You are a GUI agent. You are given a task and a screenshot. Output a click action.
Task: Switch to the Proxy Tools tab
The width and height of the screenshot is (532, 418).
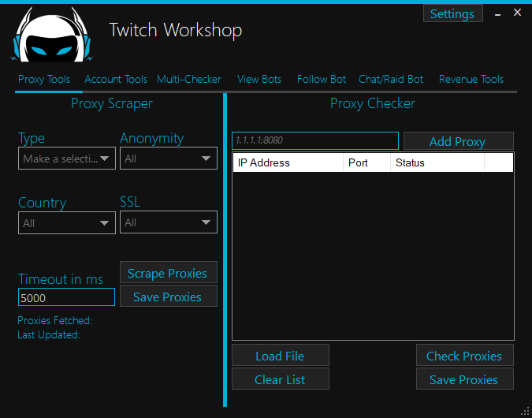click(x=44, y=79)
